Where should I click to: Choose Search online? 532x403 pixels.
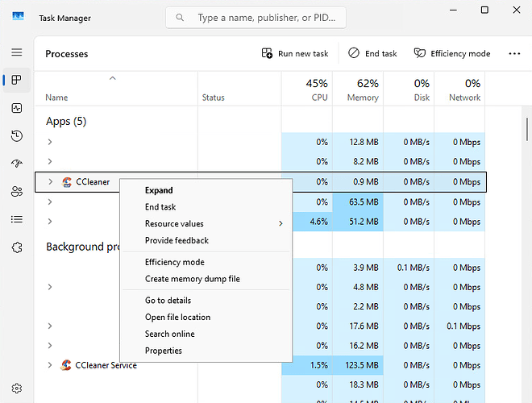point(206,334)
